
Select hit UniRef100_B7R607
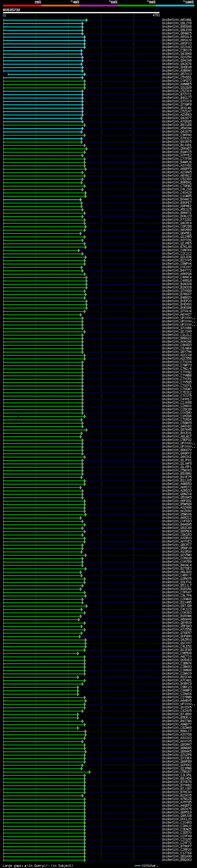[177, 294]
